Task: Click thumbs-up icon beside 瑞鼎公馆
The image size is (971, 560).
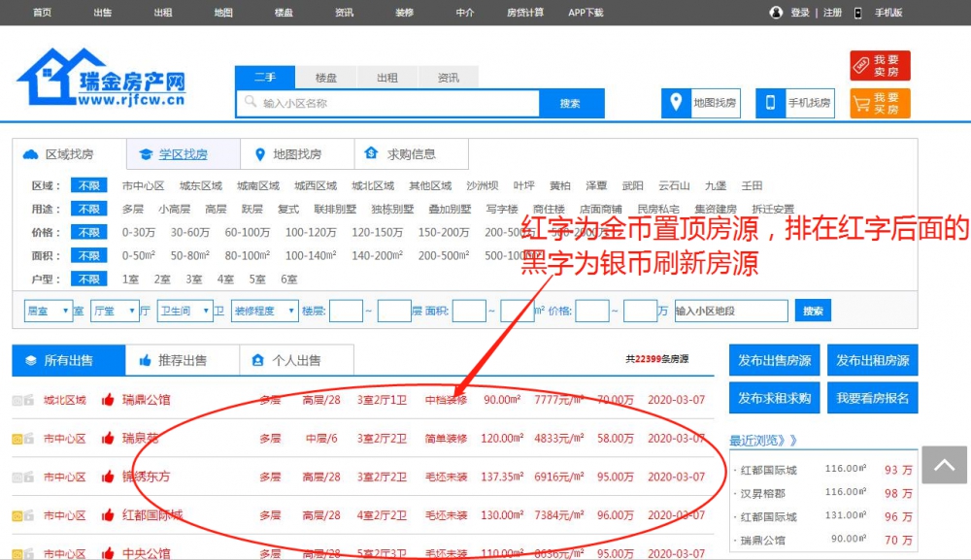Action: point(108,400)
